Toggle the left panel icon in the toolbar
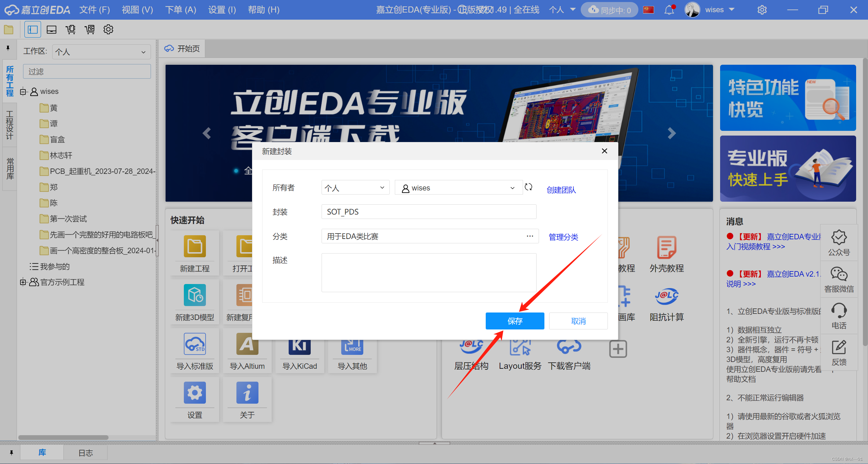Image resolution: width=868 pixels, height=464 pixels. click(x=33, y=29)
